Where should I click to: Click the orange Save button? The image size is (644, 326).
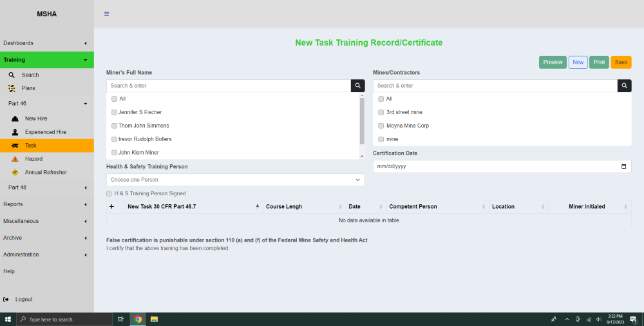pyautogui.click(x=621, y=62)
